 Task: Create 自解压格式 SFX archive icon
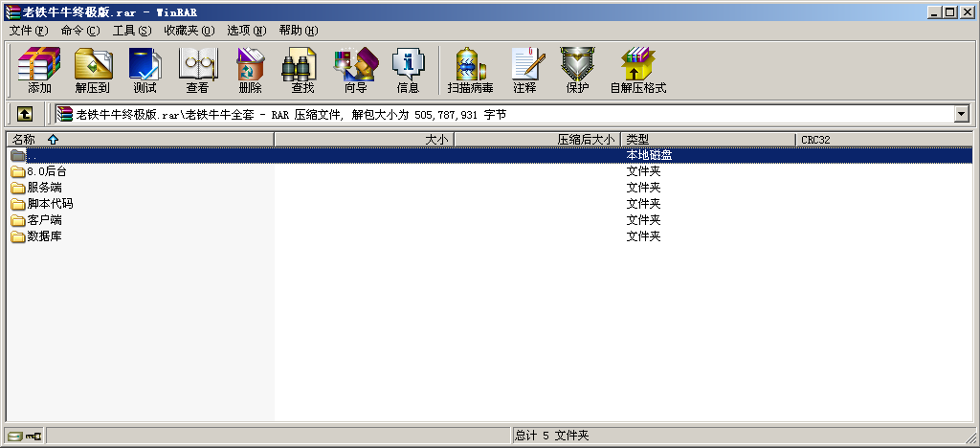click(637, 71)
